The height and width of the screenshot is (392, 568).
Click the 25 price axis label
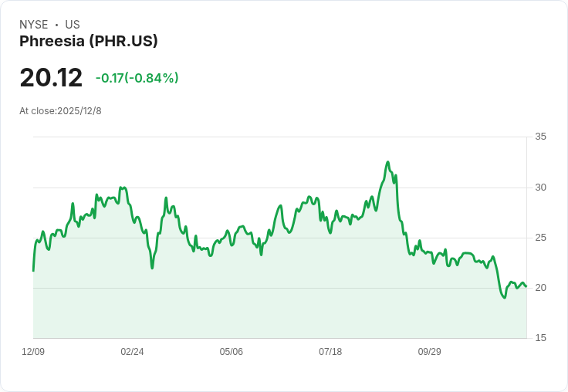pos(540,238)
